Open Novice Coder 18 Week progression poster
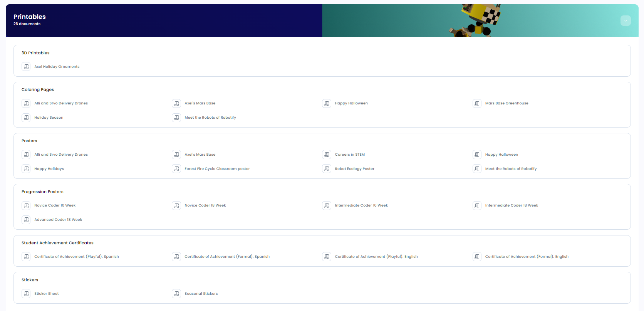 205,205
